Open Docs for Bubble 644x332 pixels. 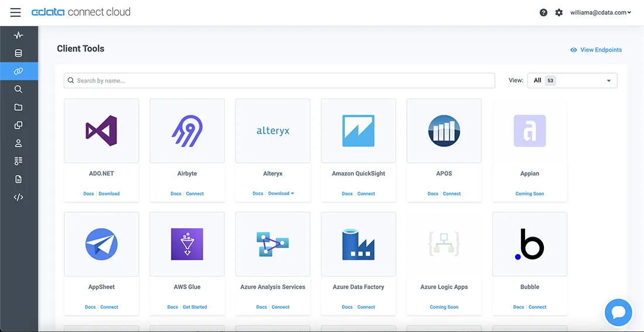click(519, 307)
